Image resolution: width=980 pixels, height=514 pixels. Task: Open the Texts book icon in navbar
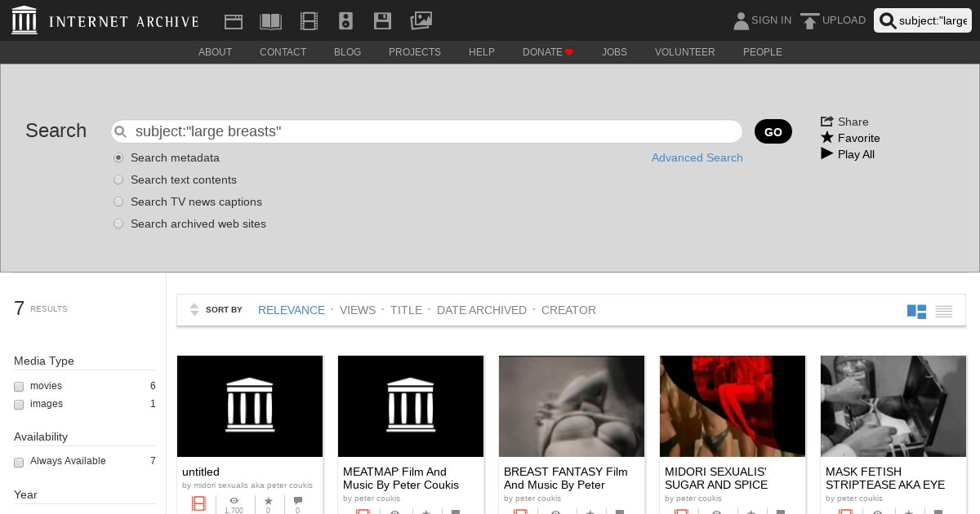pos(270,21)
